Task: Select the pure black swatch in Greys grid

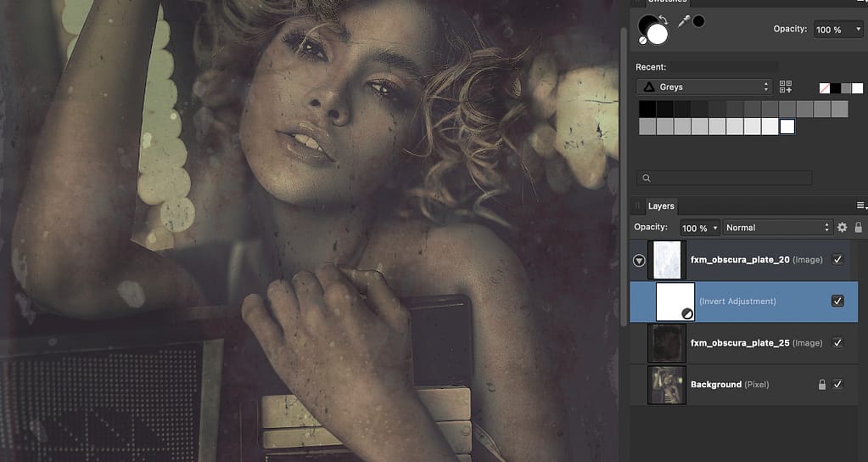Action: [x=647, y=109]
